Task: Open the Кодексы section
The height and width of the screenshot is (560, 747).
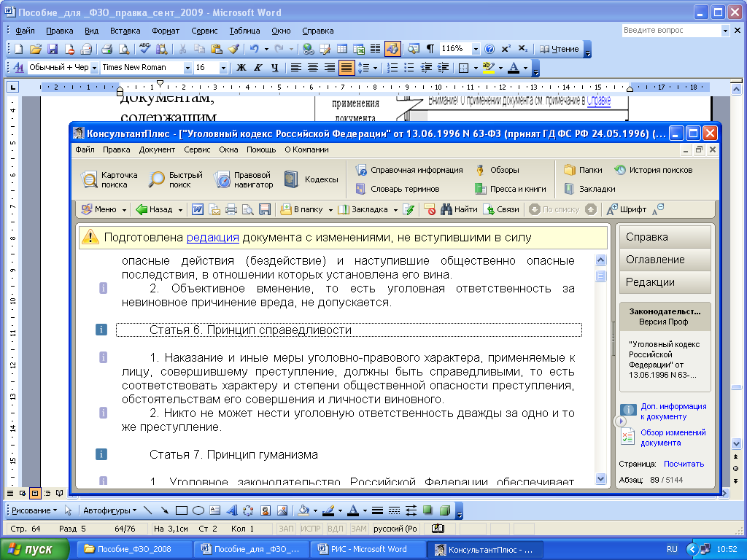Action: [x=311, y=179]
